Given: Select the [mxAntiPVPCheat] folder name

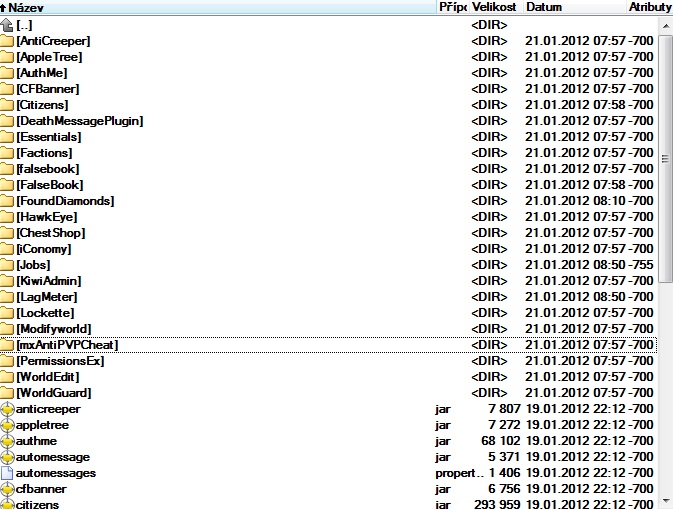Looking at the screenshot, I should 67,345.
